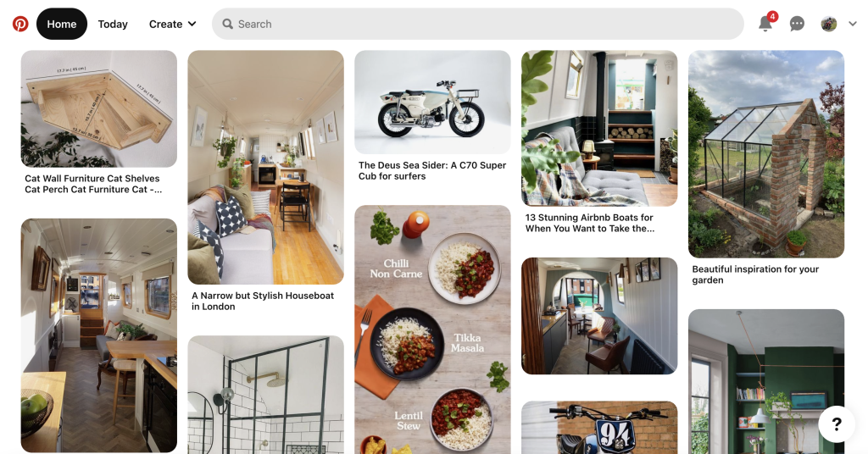This screenshot has height=454, width=868.
Task: Click the search magnifier icon
Action: coord(227,24)
